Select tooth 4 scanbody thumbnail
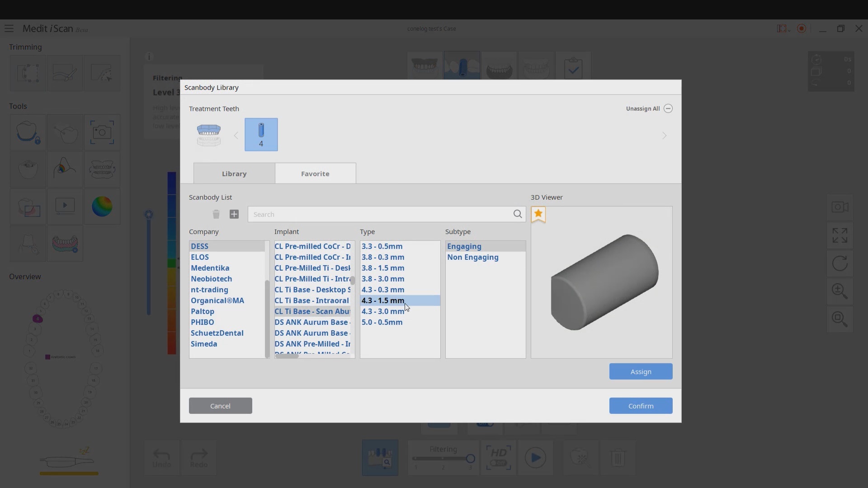Screen dimensions: 868x488 [x=261, y=135]
